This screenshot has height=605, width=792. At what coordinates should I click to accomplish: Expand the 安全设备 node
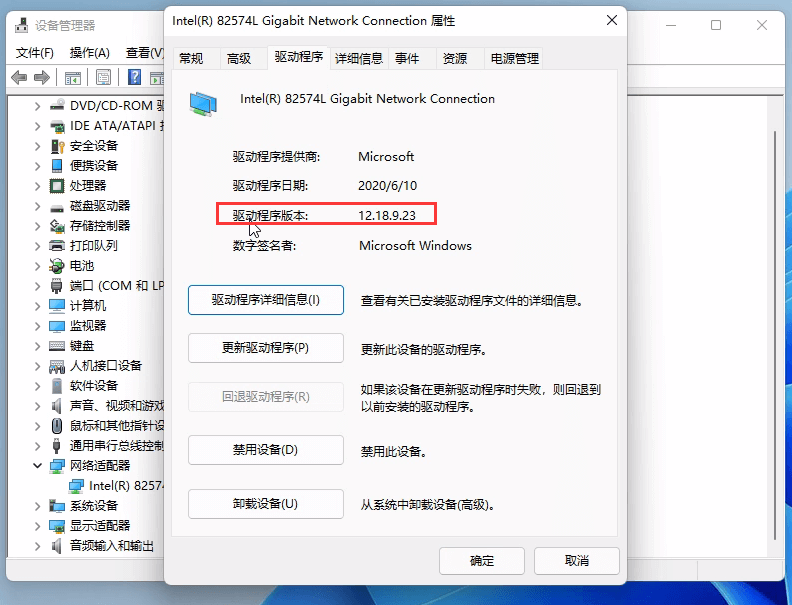pos(37,146)
